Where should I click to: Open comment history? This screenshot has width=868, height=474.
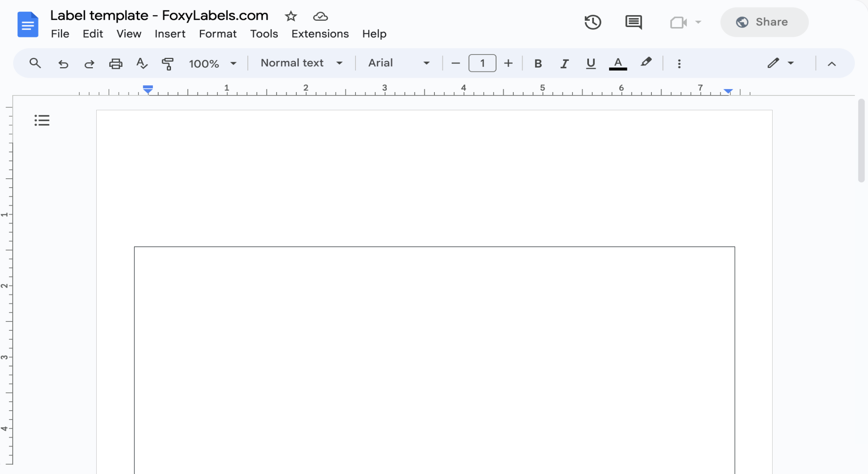(x=634, y=22)
